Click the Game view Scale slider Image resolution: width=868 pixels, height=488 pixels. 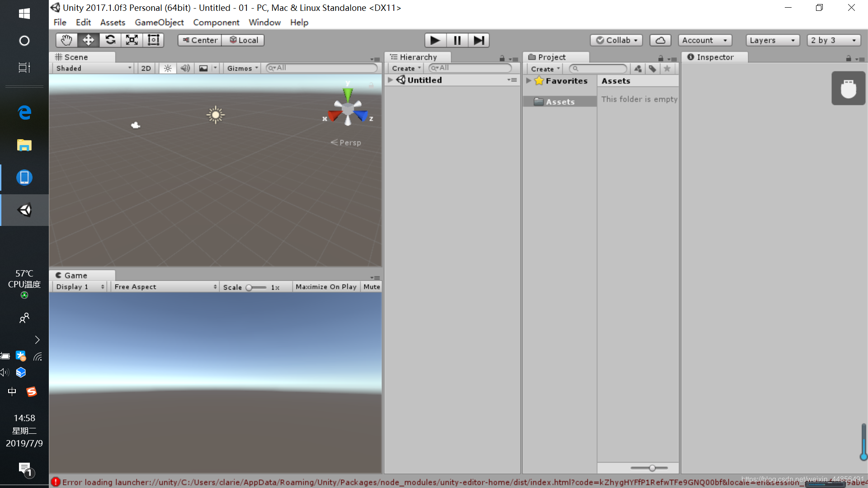pyautogui.click(x=255, y=287)
